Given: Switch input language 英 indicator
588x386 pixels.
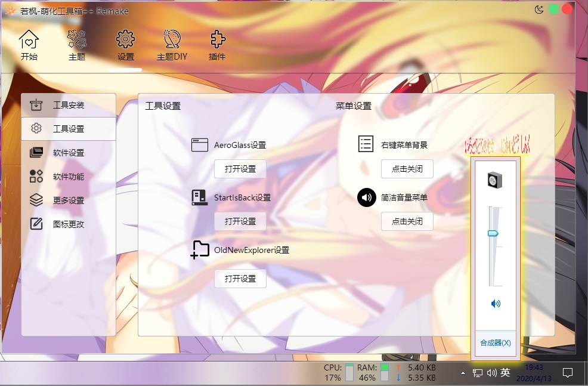Looking at the screenshot, I should pos(505,372).
